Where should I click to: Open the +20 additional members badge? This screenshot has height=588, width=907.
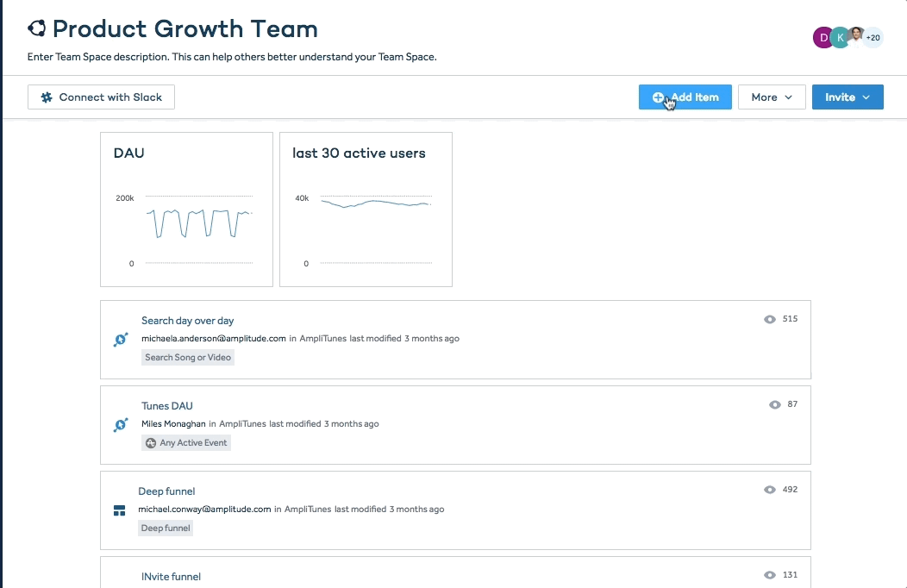point(873,37)
